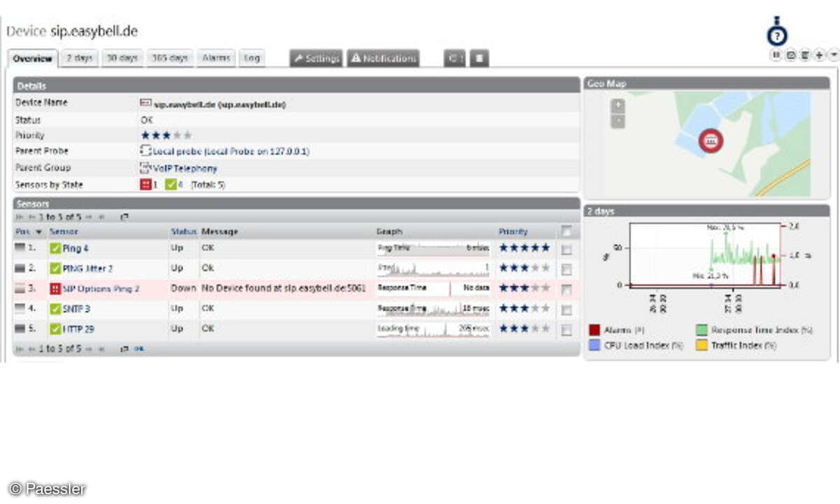Check the box for Ping 4 row

[566, 249]
